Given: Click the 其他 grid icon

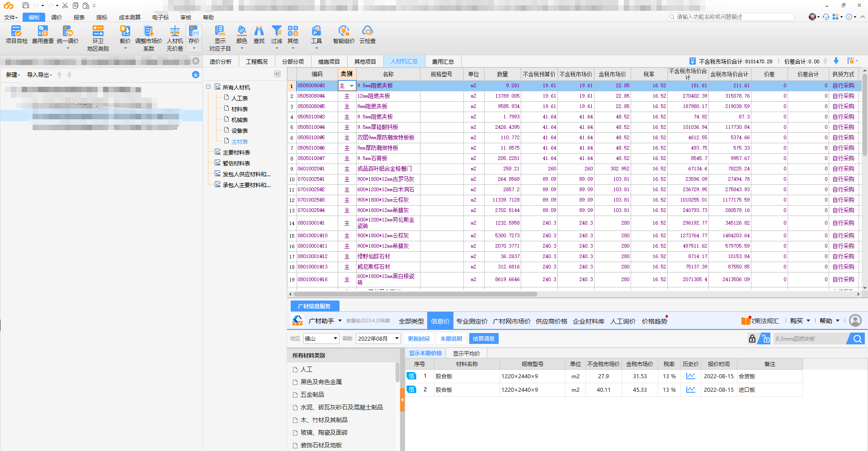Looking at the screenshot, I should 293,31.
